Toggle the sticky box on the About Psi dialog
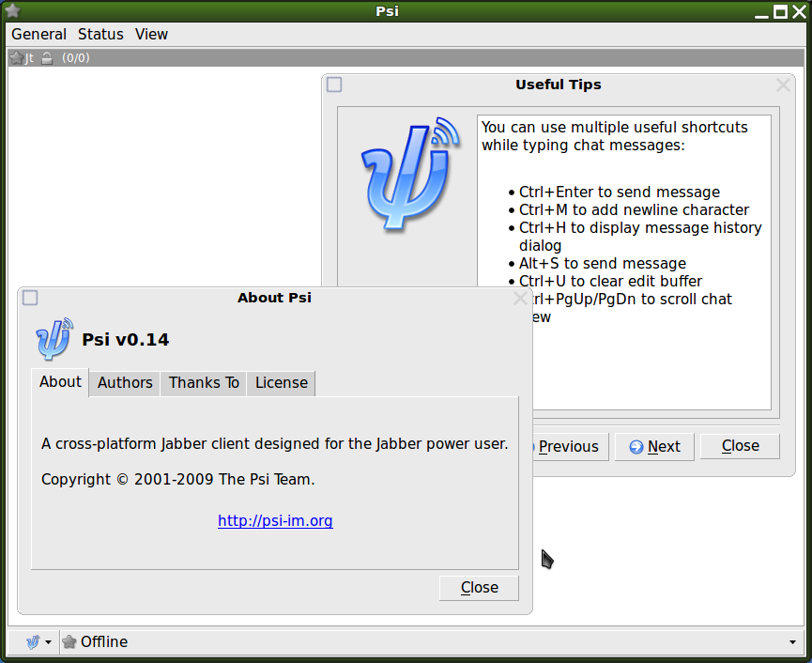Screen dimensions: 812x663 click(x=30, y=298)
